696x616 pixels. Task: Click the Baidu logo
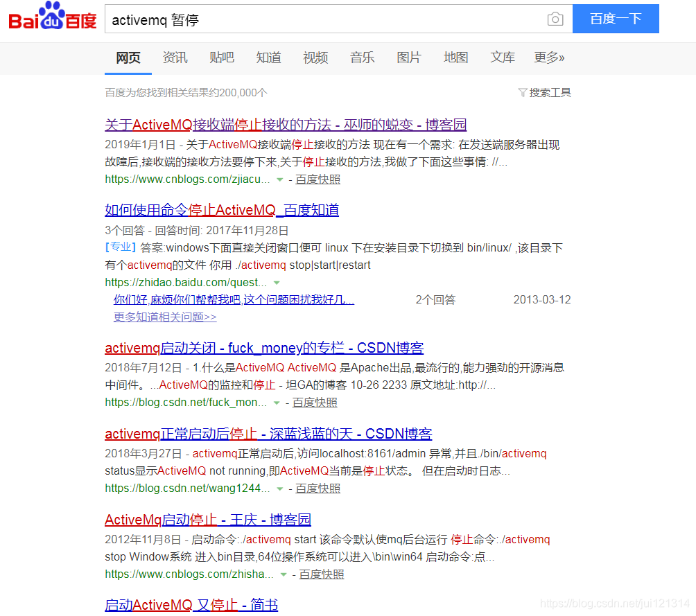tap(53, 17)
